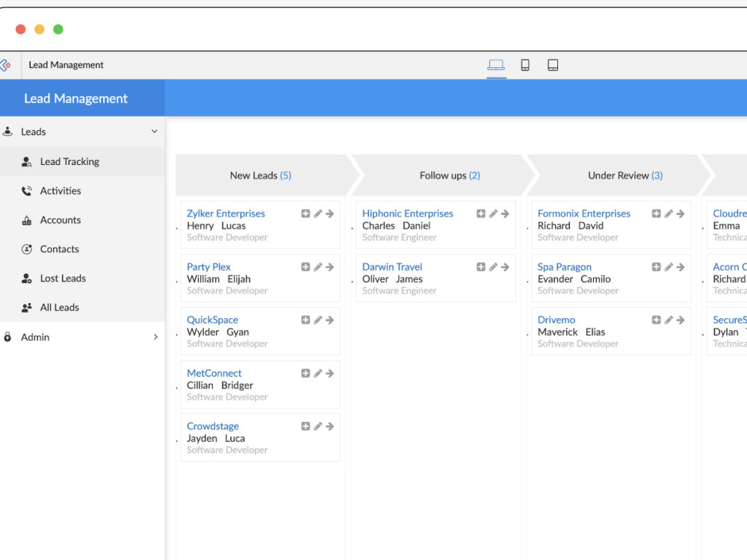Screen dimensions: 747x560
Task: Open the MetConnect lead link
Action: point(214,373)
